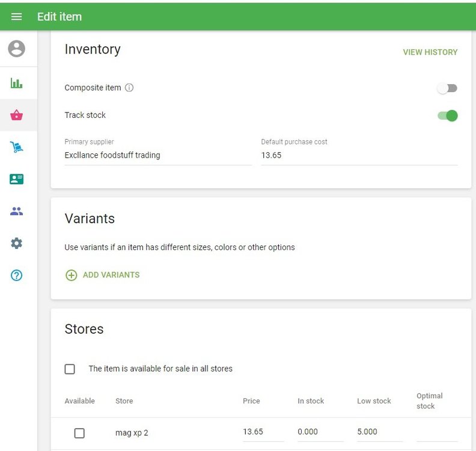Click the Help question mark icon

click(x=17, y=275)
